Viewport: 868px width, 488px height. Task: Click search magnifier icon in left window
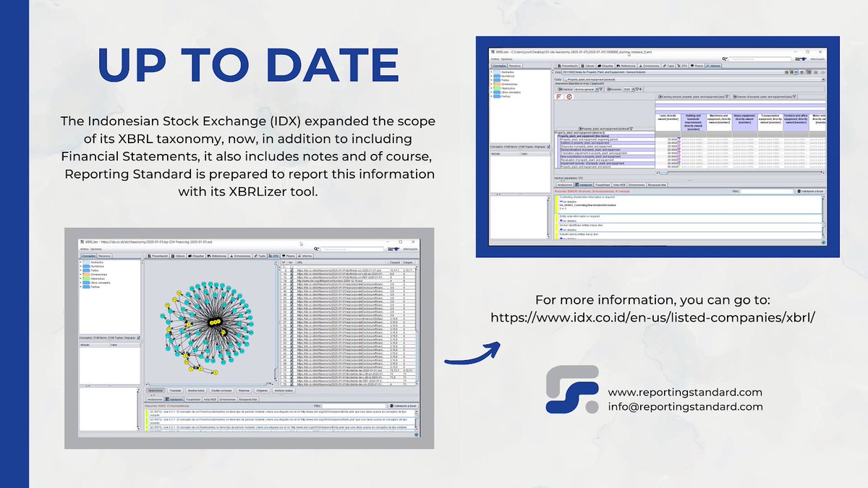pyautogui.click(x=316, y=249)
